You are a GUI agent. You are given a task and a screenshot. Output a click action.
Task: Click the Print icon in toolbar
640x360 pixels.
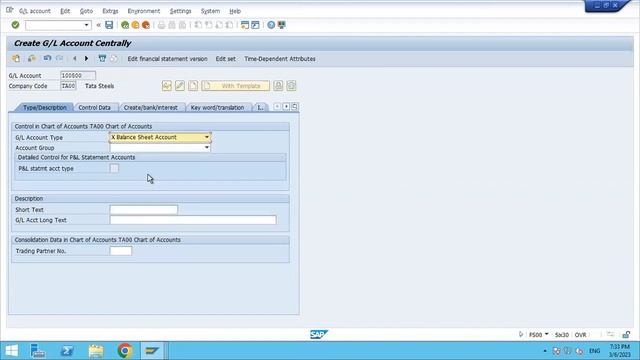click(x=161, y=25)
